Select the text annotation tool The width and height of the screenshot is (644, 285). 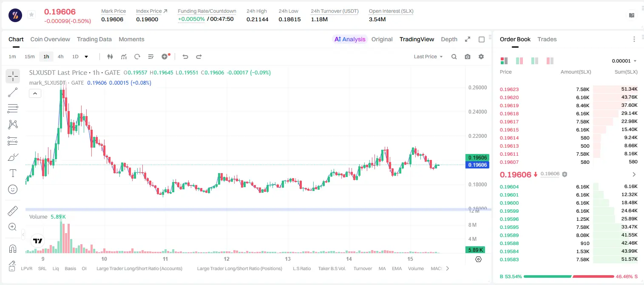tap(13, 173)
